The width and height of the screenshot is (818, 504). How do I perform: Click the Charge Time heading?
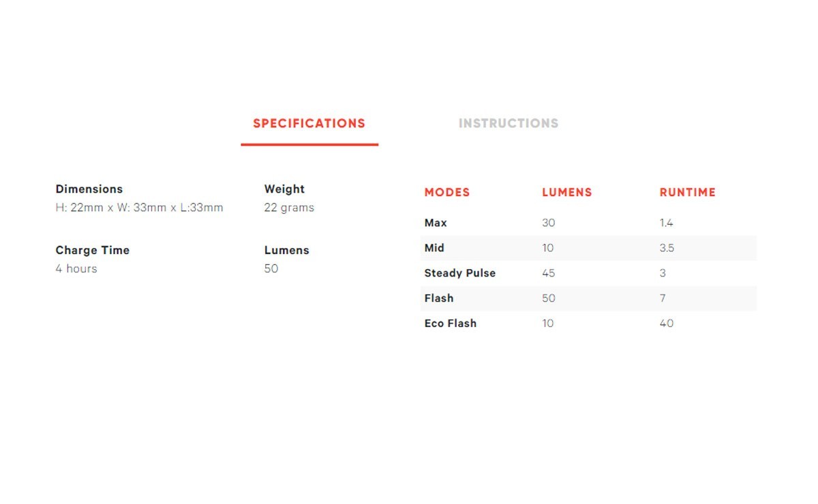pos(92,251)
